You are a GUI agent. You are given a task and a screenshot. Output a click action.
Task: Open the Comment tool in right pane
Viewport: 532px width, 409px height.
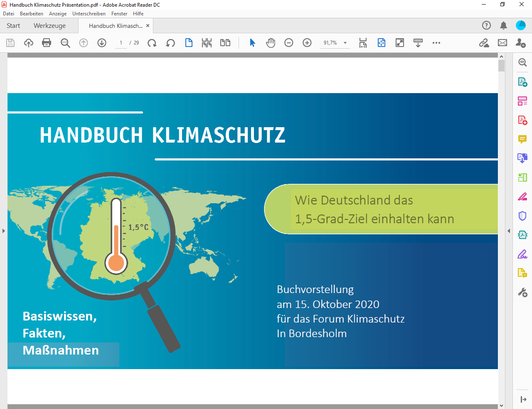click(x=522, y=139)
